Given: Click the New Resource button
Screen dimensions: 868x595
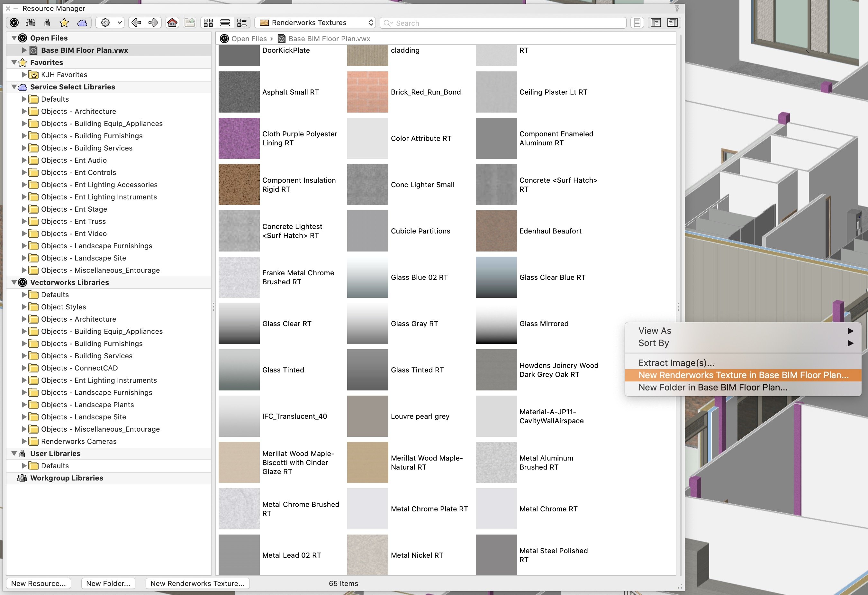Looking at the screenshot, I should 39,583.
